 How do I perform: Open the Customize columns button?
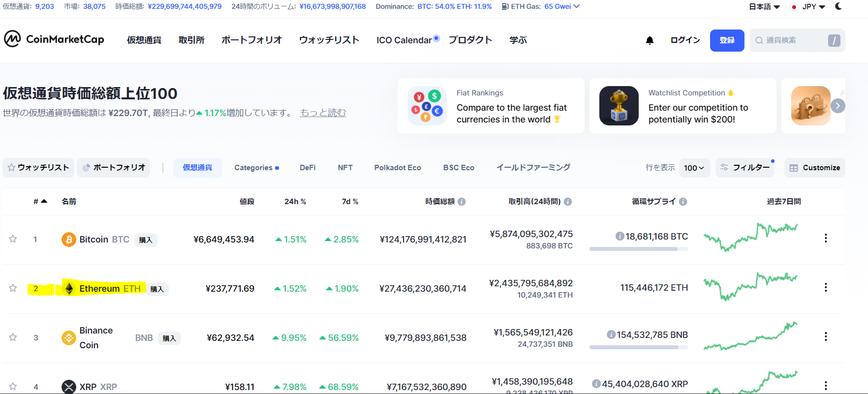point(815,168)
